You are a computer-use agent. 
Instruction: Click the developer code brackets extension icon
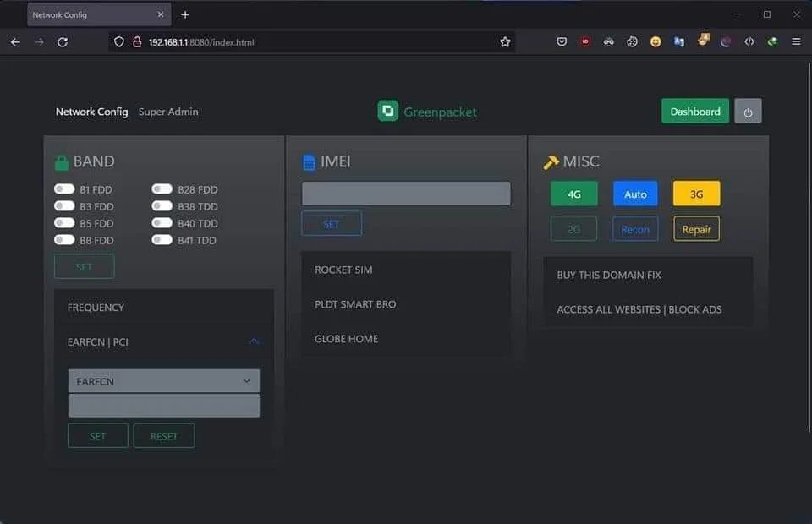tap(749, 42)
